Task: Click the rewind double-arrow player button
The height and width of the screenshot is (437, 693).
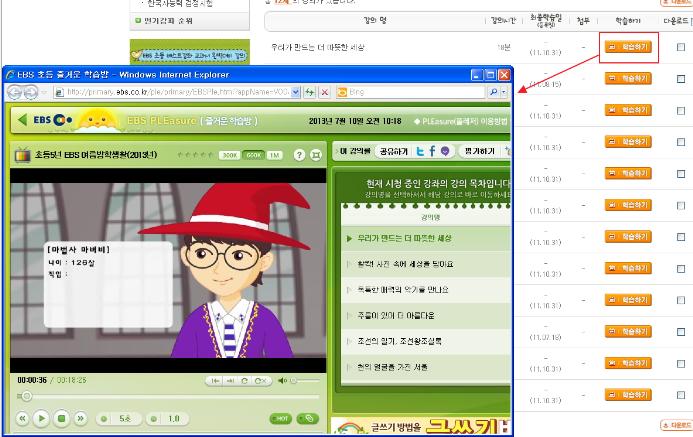Action: click(x=23, y=418)
